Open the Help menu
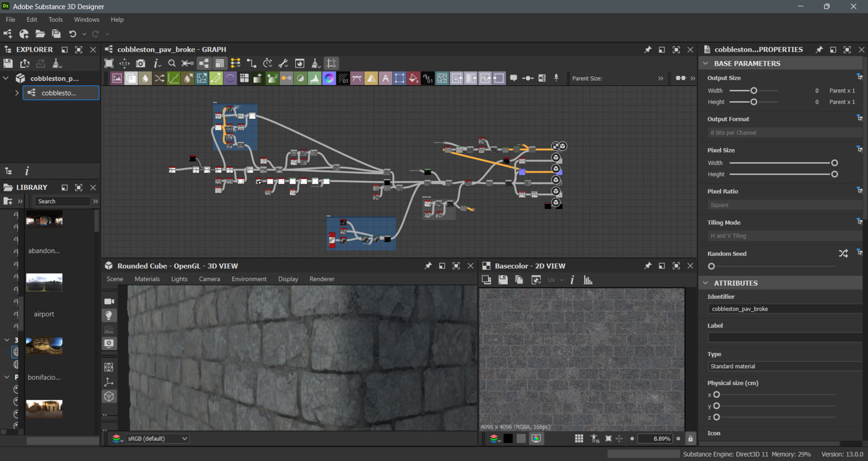This screenshot has width=868, height=461. tap(117, 20)
